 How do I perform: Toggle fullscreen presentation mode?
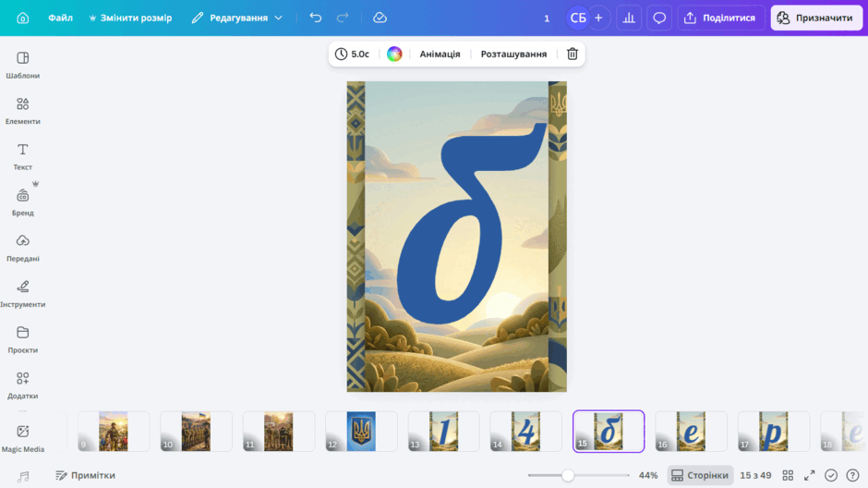(809, 475)
